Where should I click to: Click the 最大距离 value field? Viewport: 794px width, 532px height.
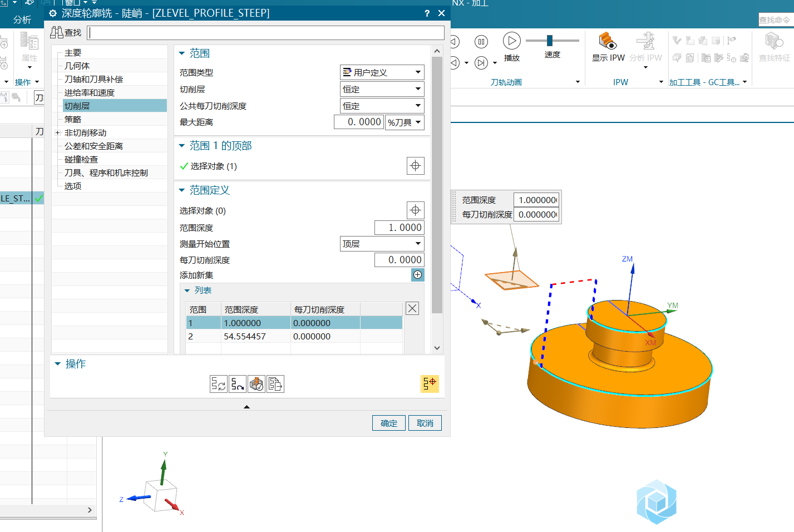tap(359, 122)
